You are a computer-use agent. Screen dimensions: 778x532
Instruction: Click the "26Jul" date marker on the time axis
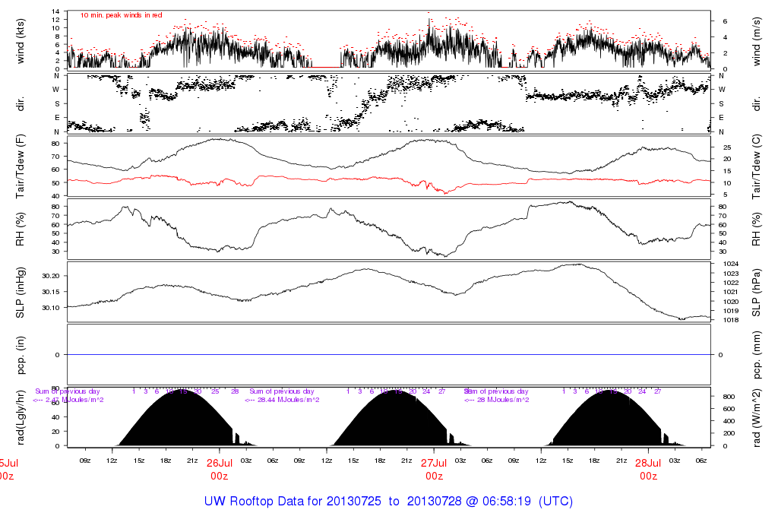(219, 462)
